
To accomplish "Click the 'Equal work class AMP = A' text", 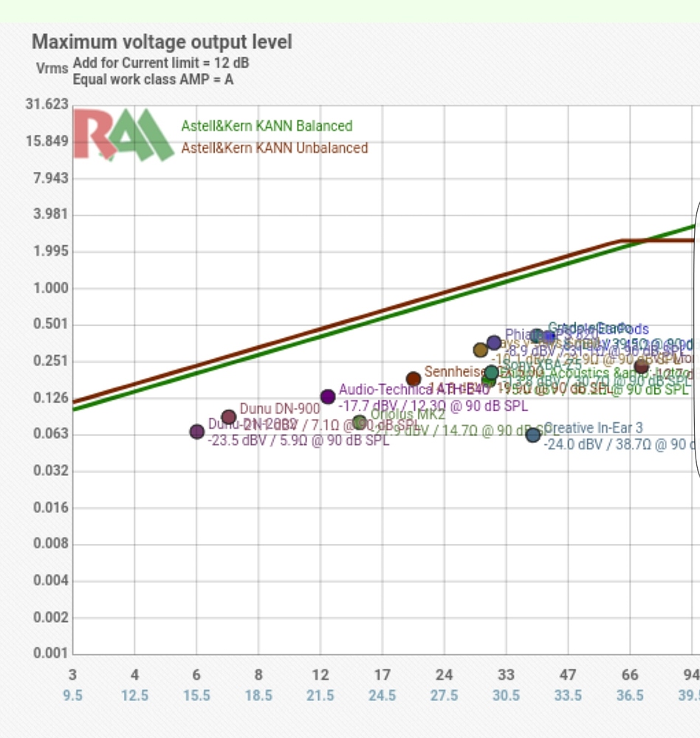I will coord(153,80).
